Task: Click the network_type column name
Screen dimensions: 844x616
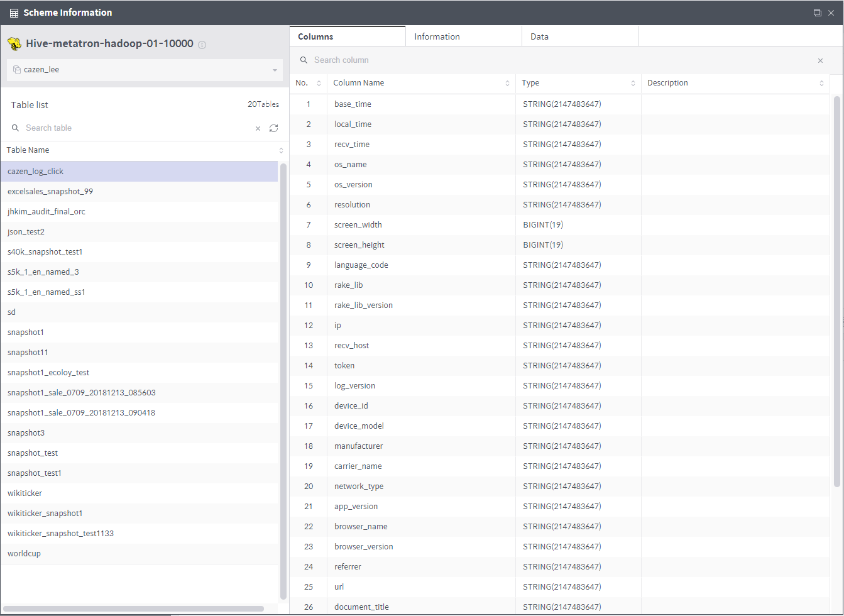Action: [359, 487]
